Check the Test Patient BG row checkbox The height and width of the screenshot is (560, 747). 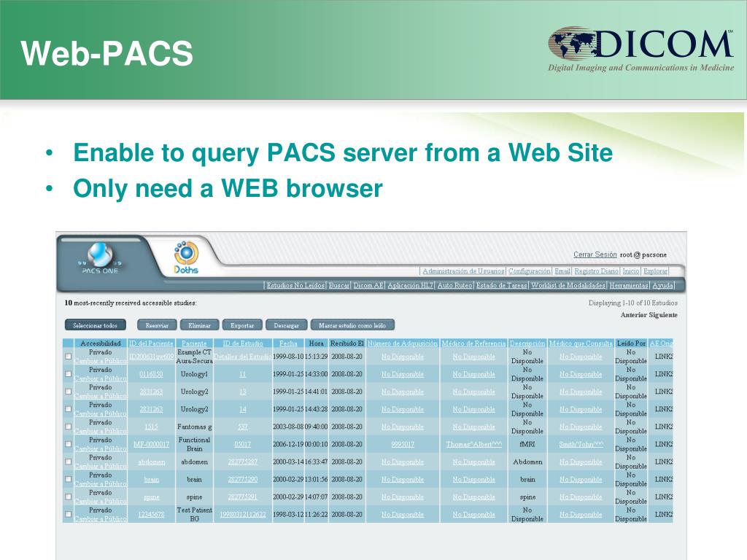pos(69,514)
